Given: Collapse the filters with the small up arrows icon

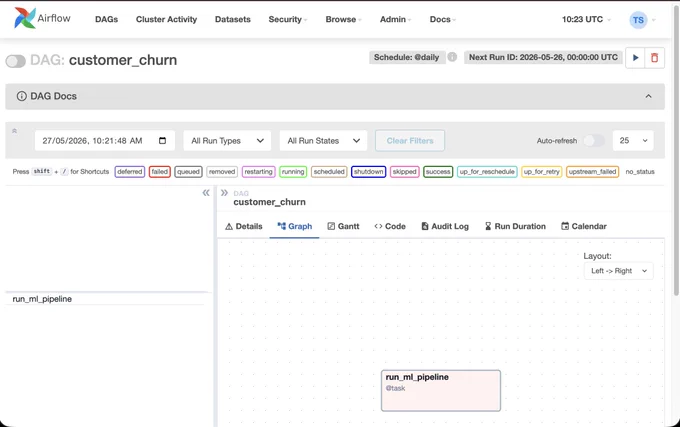Looking at the screenshot, I should [x=14, y=131].
